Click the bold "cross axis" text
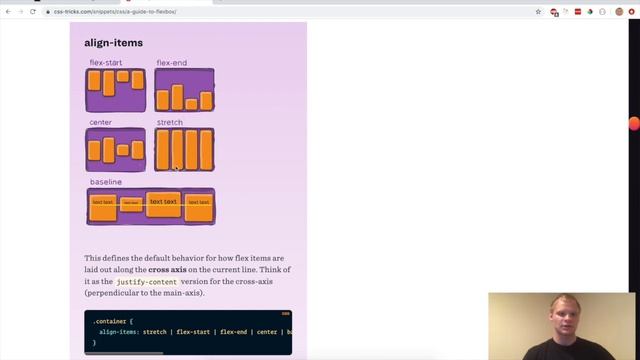Viewport: 640px width, 360px height. [167, 269]
